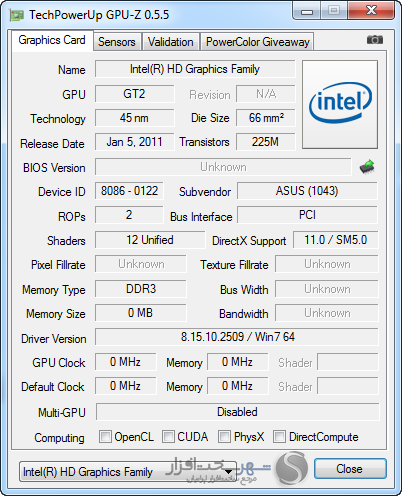Click the Pixel Fillrate Unknown field
402x496 pixels.
(141, 264)
